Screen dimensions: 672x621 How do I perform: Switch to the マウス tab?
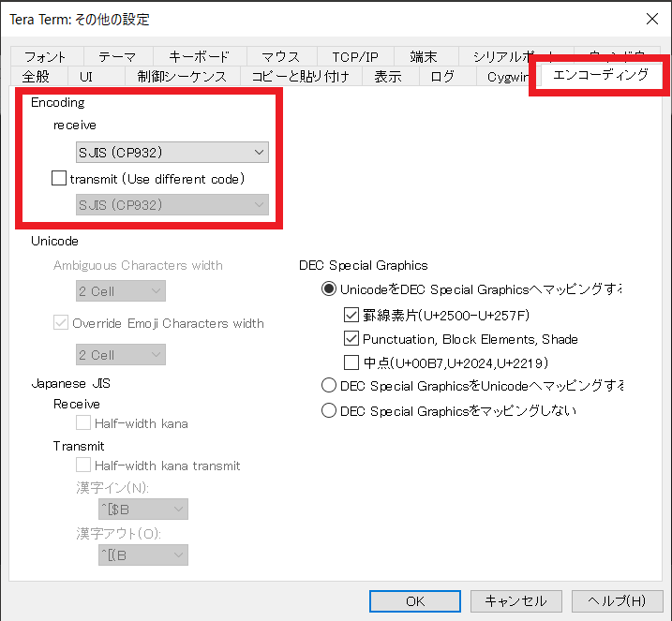point(280,56)
